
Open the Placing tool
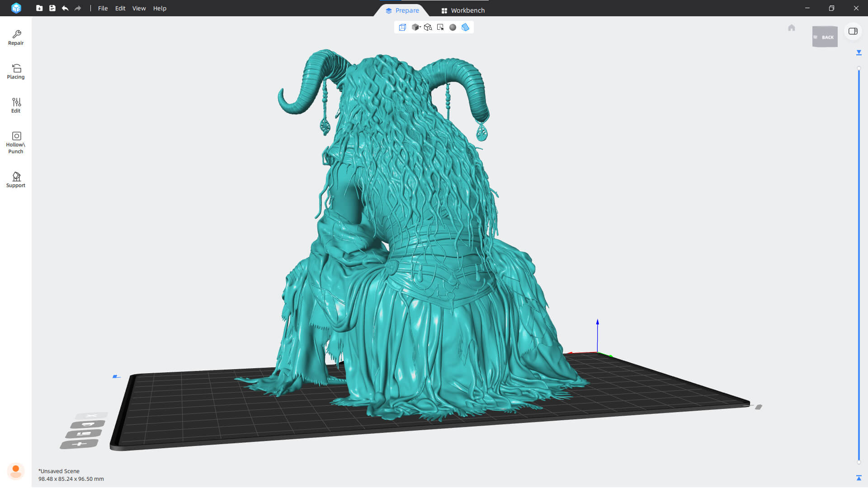tap(16, 71)
